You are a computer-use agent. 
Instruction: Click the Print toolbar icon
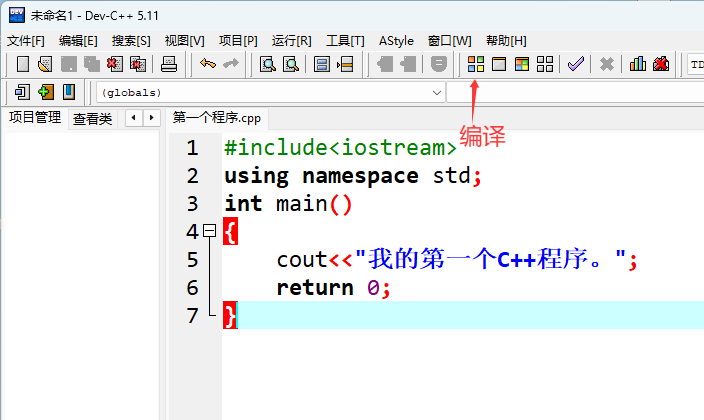[x=169, y=64]
